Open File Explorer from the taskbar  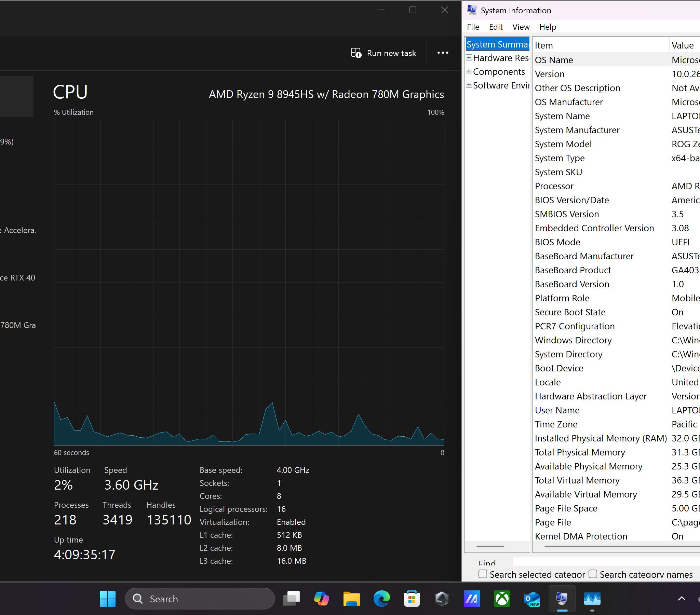(x=352, y=599)
